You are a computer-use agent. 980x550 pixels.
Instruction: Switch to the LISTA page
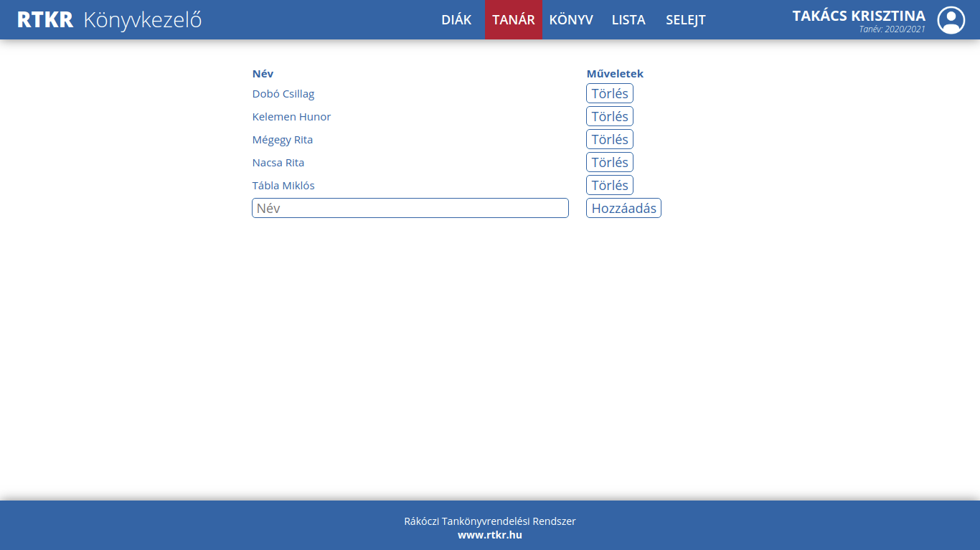click(628, 20)
